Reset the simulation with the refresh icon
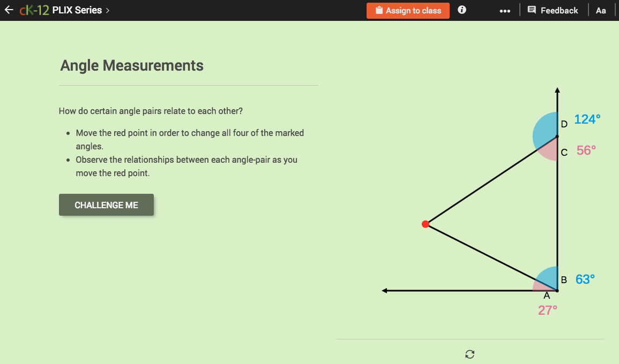This screenshot has width=619, height=364. (x=469, y=354)
